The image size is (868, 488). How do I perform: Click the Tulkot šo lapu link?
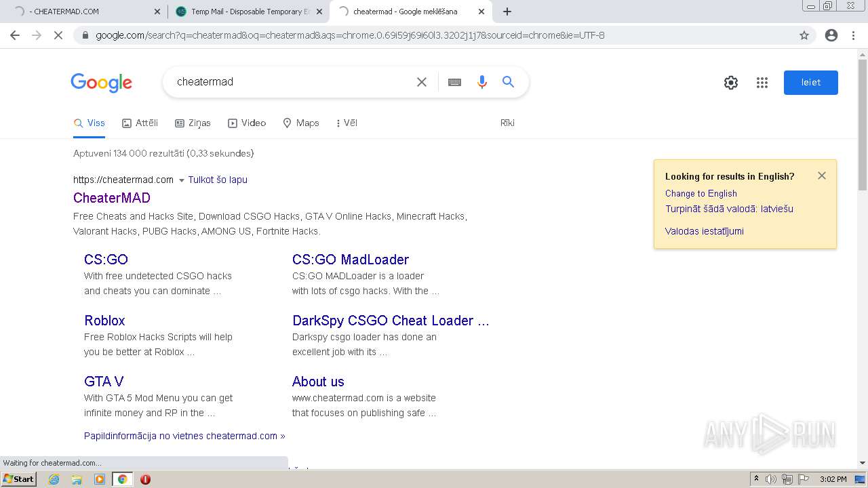pyautogui.click(x=218, y=180)
